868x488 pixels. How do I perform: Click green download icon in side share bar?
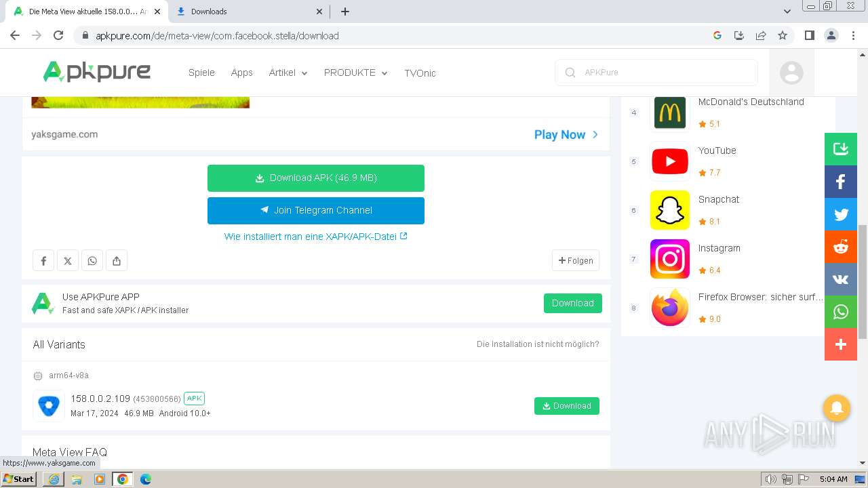coord(841,149)
